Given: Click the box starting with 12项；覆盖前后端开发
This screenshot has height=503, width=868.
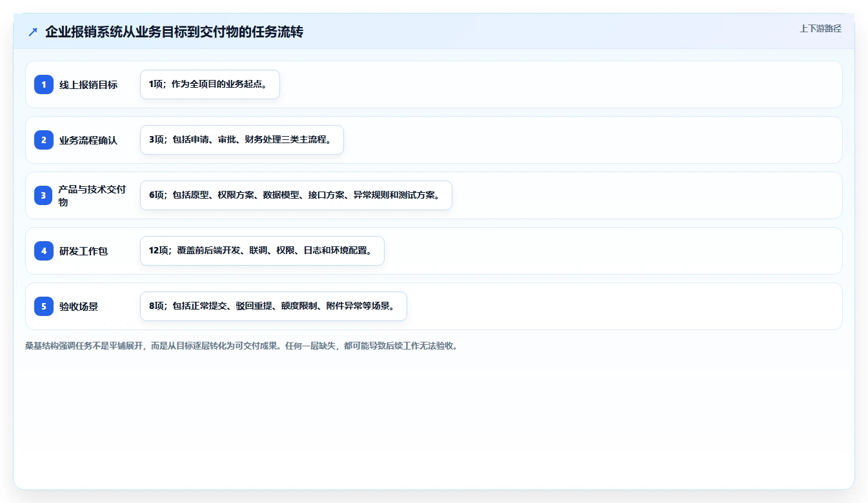Looking at the screenshot, I should 262,251.
